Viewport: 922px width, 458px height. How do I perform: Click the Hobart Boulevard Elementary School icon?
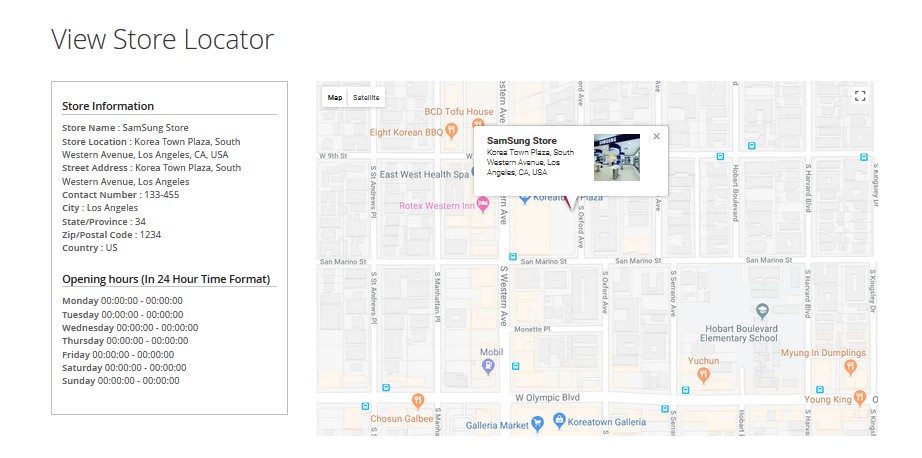click(x=763, y=312)
